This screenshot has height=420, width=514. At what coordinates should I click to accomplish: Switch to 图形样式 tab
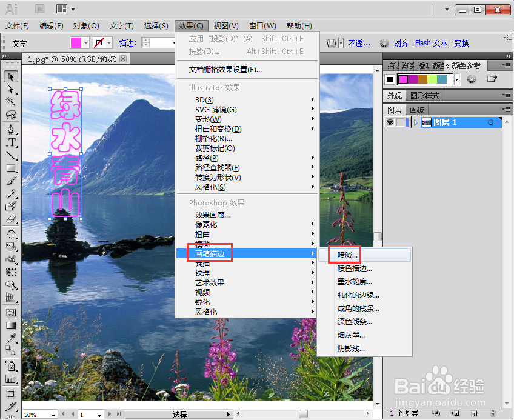(425, 95)
